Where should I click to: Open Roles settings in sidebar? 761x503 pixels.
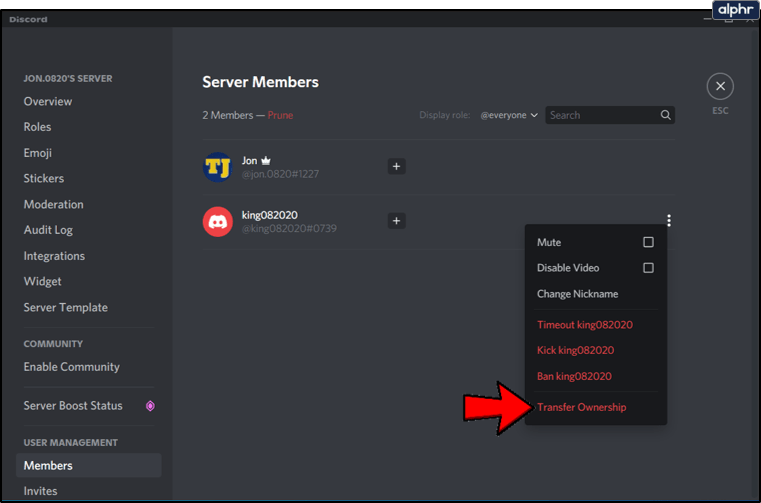(37, 127)
